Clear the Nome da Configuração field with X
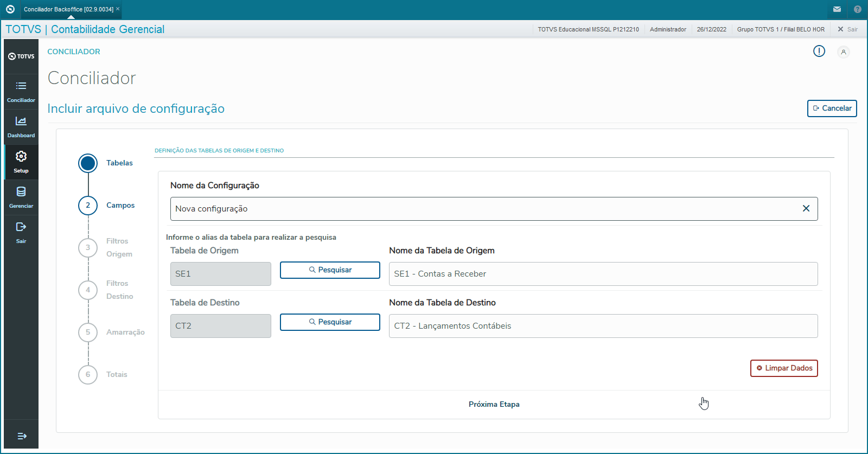This screenshot has width=868, height=454. 806,208
